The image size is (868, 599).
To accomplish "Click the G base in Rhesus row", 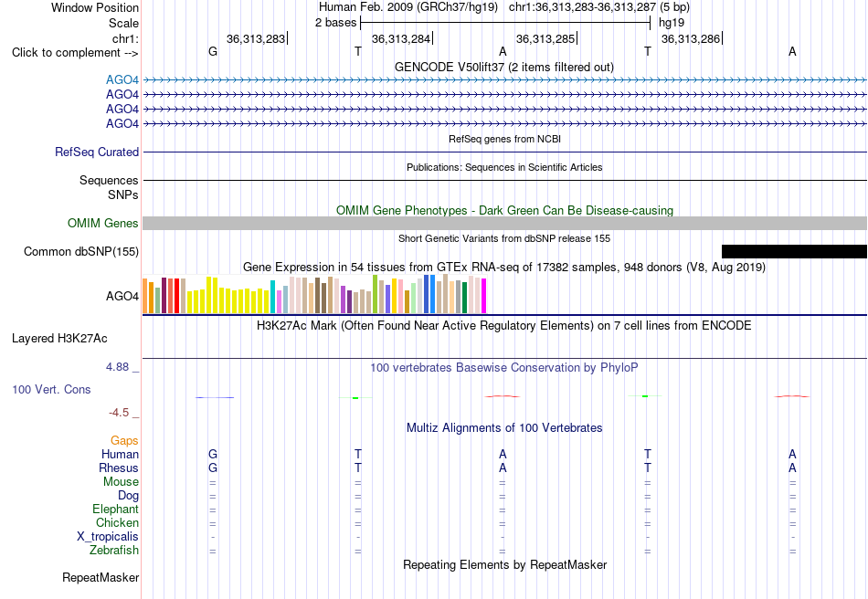I will [x=213, y=468].
